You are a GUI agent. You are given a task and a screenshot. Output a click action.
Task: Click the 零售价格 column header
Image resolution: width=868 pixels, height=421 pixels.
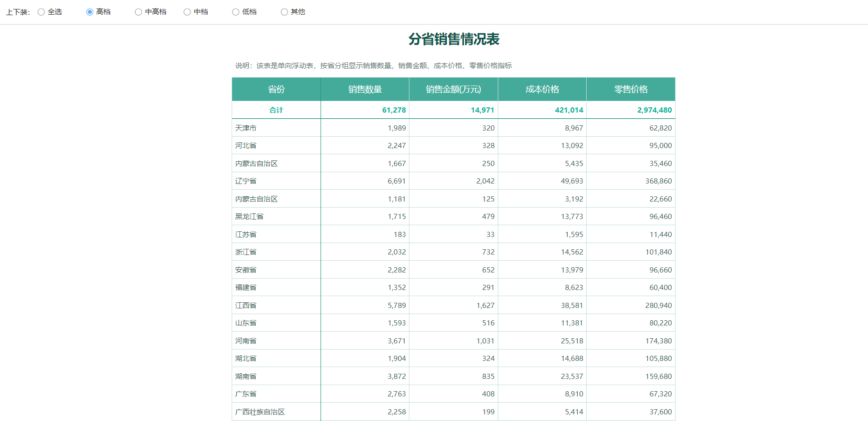coord(631,89)
